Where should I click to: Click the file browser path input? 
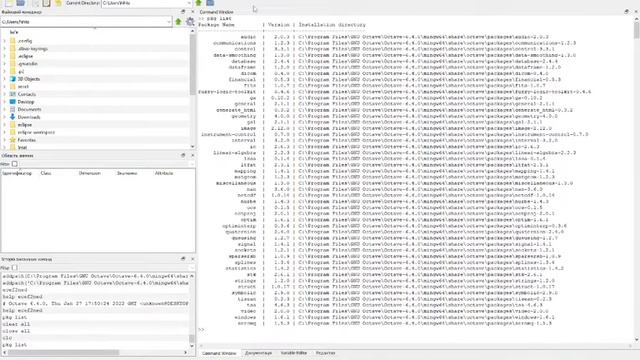(83, 22)
